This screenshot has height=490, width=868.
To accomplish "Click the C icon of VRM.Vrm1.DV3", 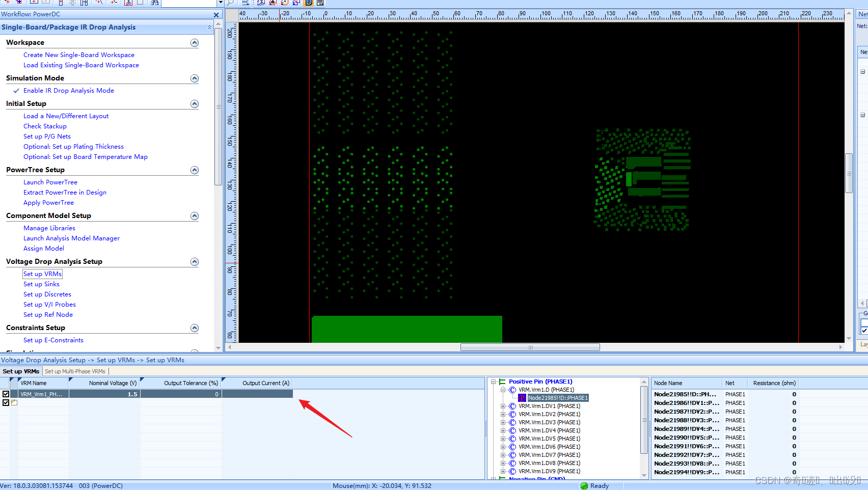I will click(x=512, y=422).
